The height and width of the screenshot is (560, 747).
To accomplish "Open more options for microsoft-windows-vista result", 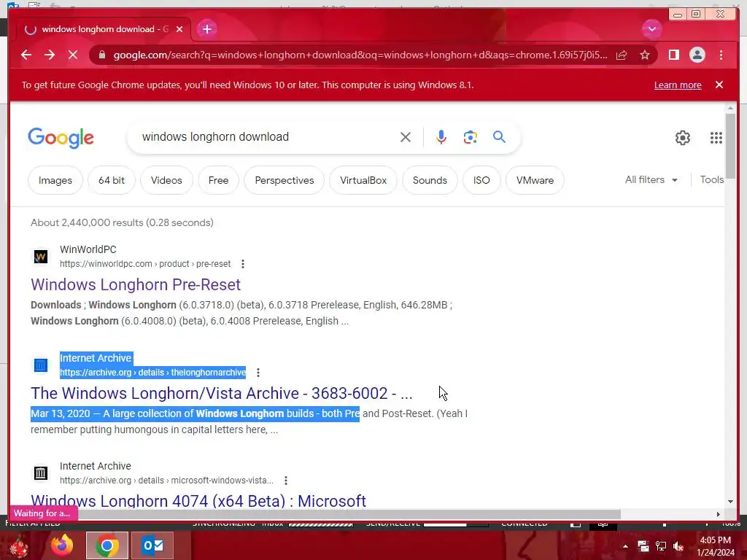I will pyautogui.click(x=286, y=481).
